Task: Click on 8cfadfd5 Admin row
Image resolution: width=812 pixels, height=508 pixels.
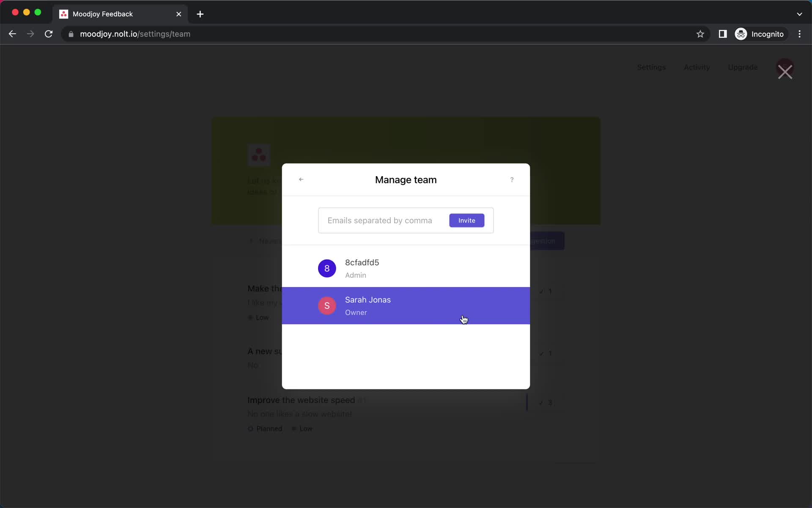Action: pos(406,269)
